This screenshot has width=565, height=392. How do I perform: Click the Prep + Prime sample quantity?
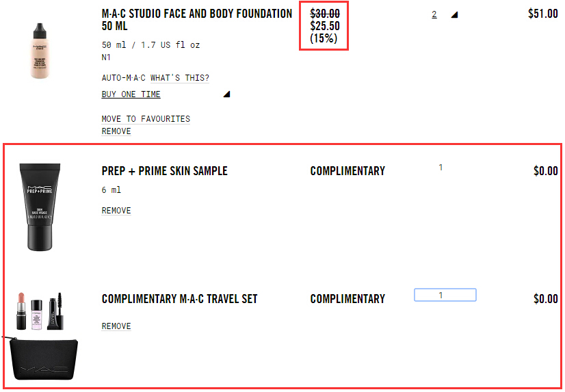coord(441,168)
